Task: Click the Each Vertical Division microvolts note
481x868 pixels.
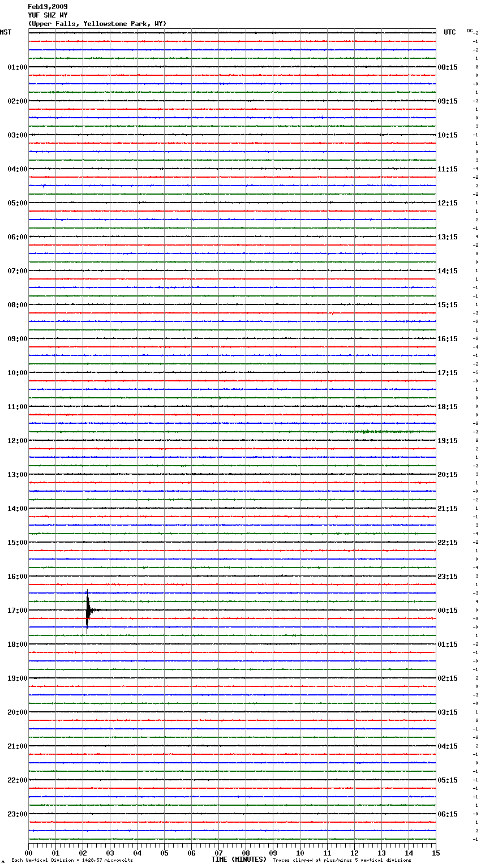Action: point(72,860)
